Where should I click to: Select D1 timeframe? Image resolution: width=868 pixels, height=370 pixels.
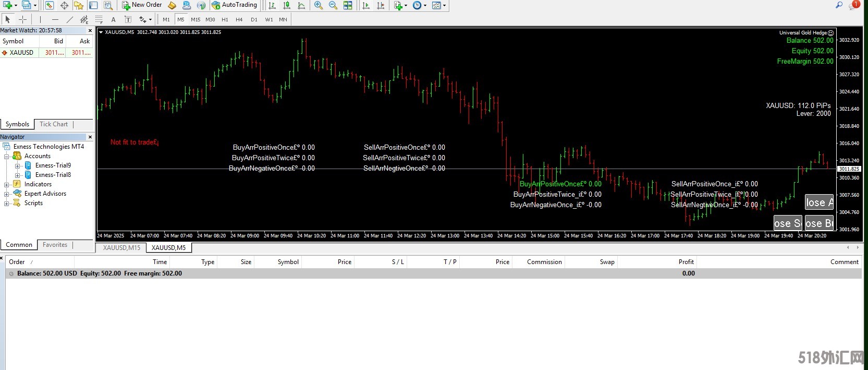point(254,19)
